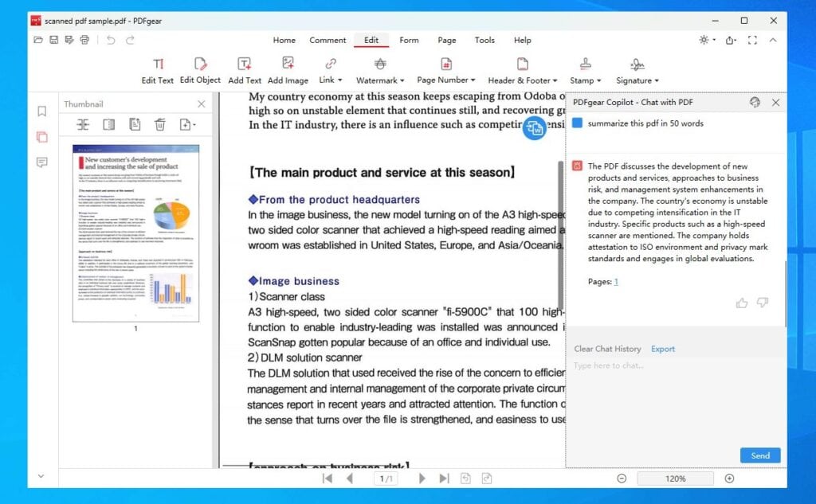This screenshot has height=504, width=816.
Task: Open the Signature dropdown
Action: click(637, 71)
